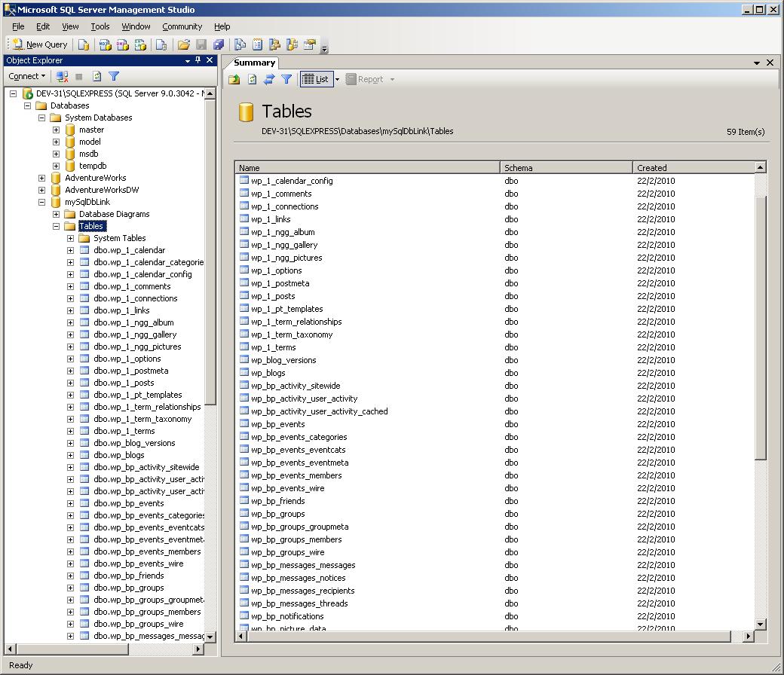Select the tempdb database

pos(93,166)
